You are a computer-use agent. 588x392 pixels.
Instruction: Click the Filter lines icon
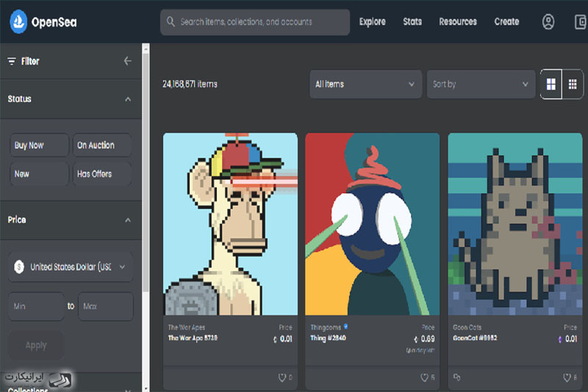[12, 61]
